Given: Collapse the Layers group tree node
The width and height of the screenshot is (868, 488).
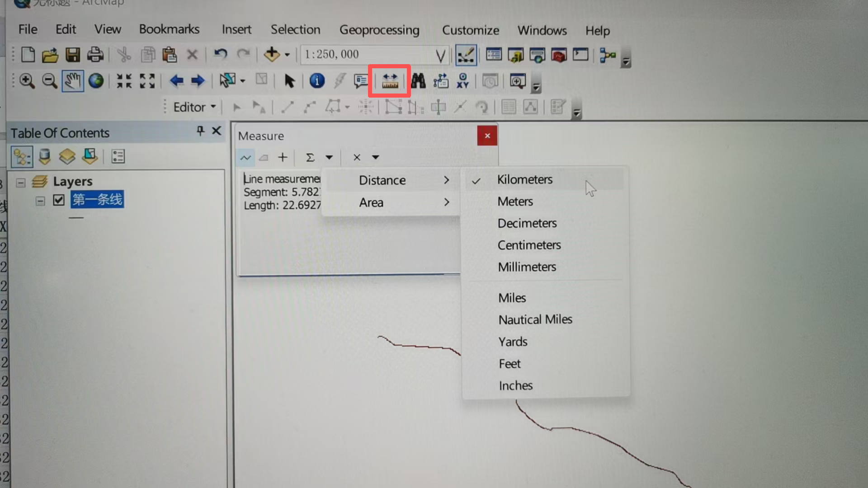Looking at the screenshot, I should (21, 183).
